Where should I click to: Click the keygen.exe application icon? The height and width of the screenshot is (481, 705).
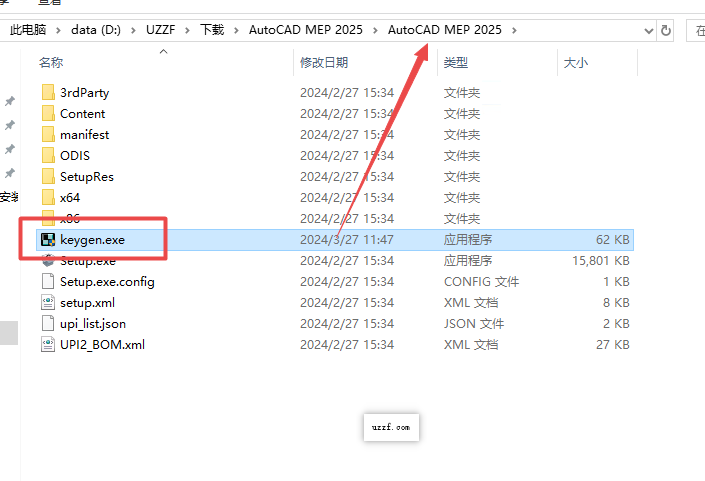click(47, 240)
